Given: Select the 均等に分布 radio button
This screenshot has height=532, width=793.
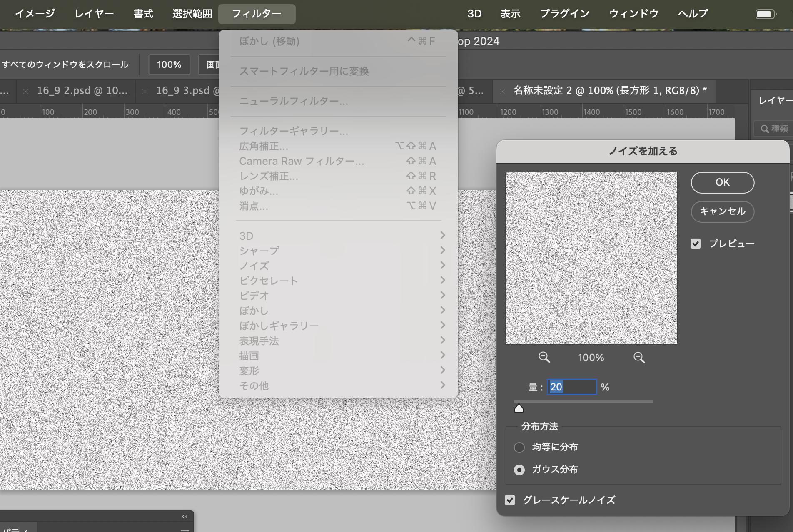Looking at the screenshot, I should pyautogui.click(x=519, y=447).
